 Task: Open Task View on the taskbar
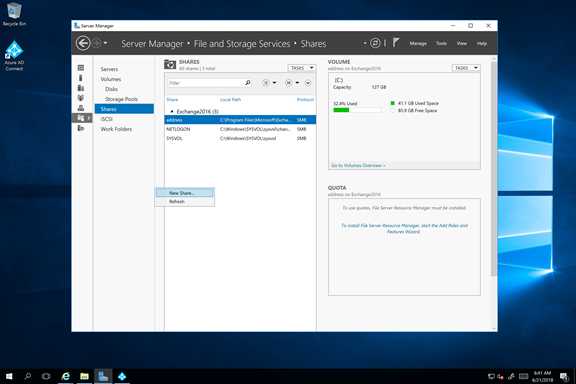(46, 376)
